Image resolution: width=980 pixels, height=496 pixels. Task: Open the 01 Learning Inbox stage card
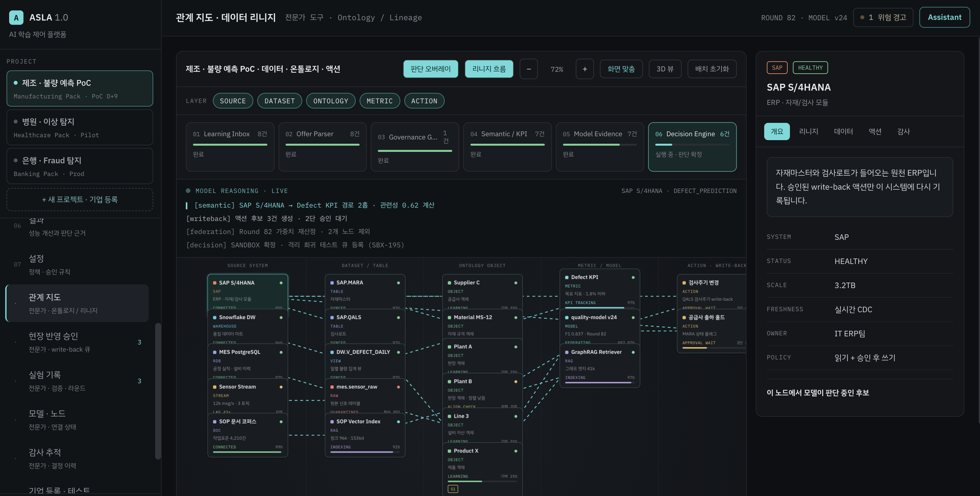(230, 147)
